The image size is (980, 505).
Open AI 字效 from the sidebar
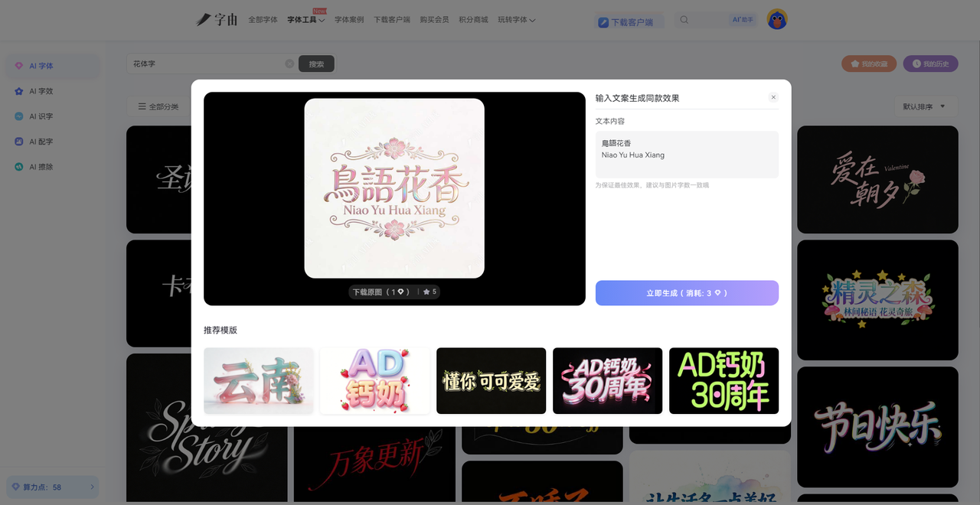pyautogui.click(x=19, y=91)
